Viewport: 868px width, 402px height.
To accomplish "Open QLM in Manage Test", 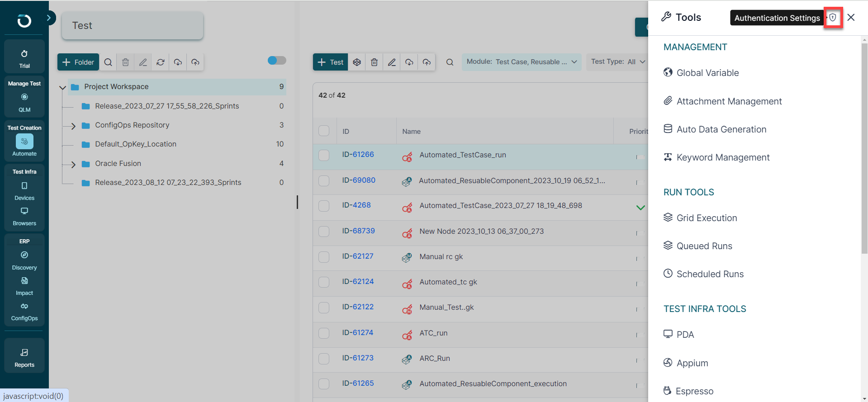I will (x=24, y=103).
